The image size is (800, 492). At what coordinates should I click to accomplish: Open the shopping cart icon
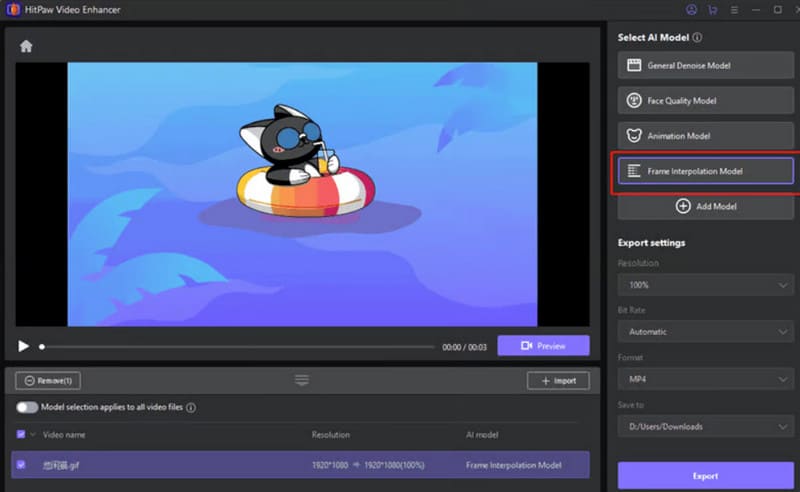[713, 10]
